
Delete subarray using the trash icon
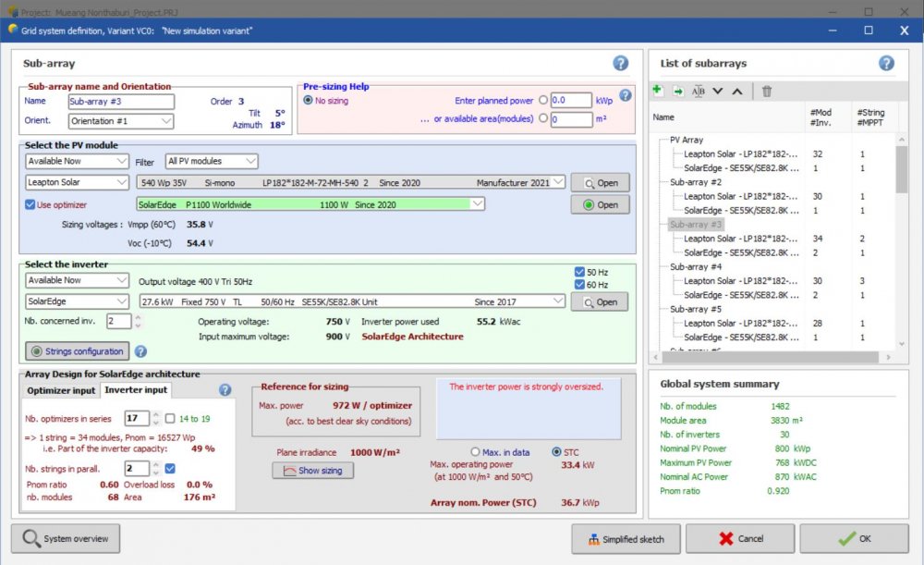point(767,91)
